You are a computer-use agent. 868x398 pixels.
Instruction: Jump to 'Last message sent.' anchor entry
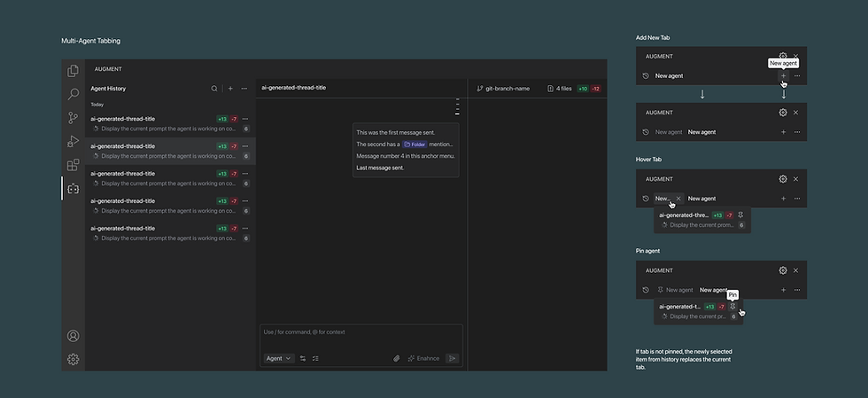[x=380, y=168]
